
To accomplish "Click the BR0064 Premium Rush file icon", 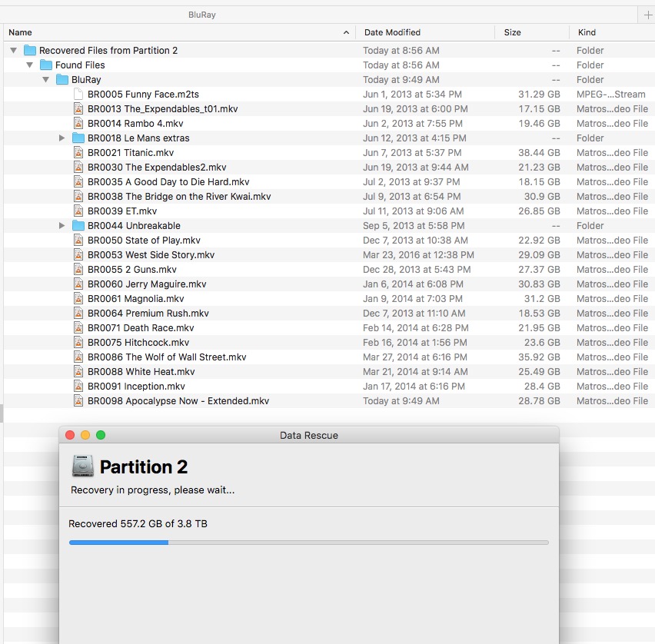I will coord(78,314).
